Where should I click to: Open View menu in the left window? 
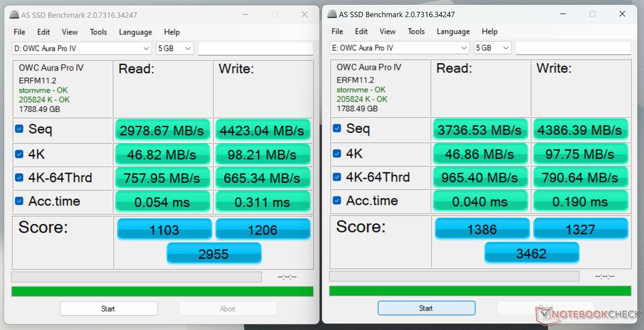click(70, 32)
